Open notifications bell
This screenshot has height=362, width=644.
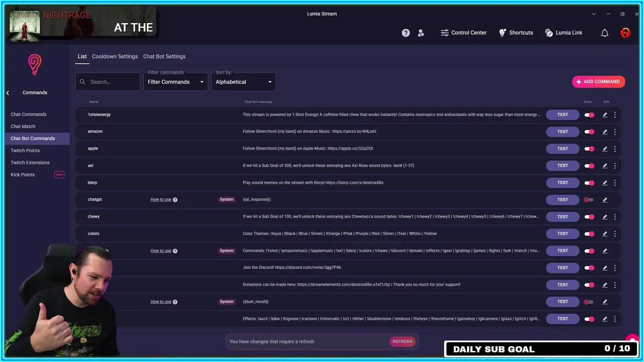click(x=605, y=33)
